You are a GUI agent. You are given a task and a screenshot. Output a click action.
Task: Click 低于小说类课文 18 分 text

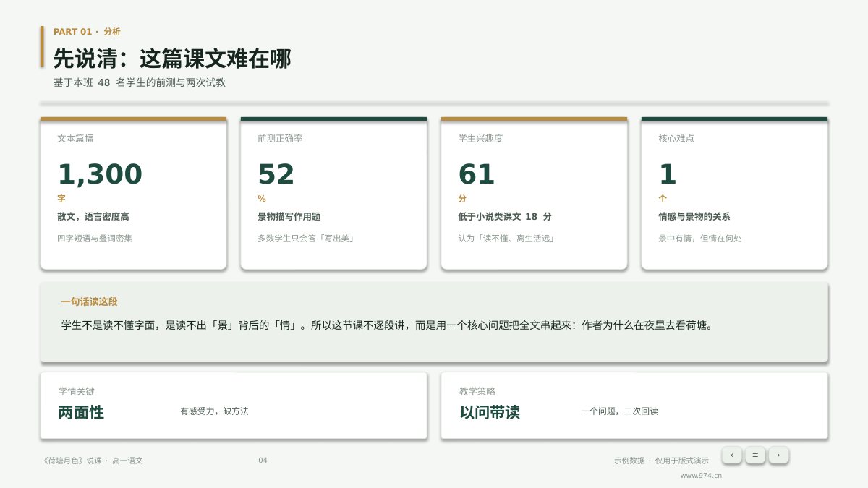point(505,217)
